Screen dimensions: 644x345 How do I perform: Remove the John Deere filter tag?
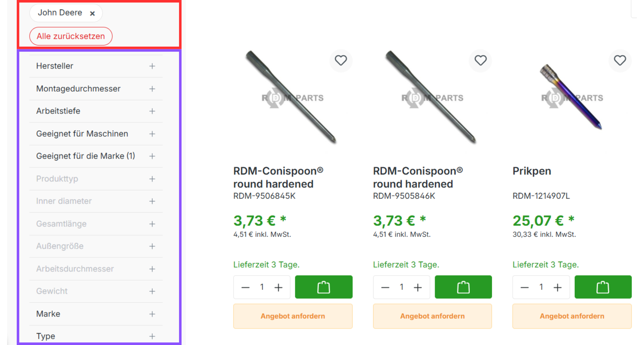(x=92, y=13)
